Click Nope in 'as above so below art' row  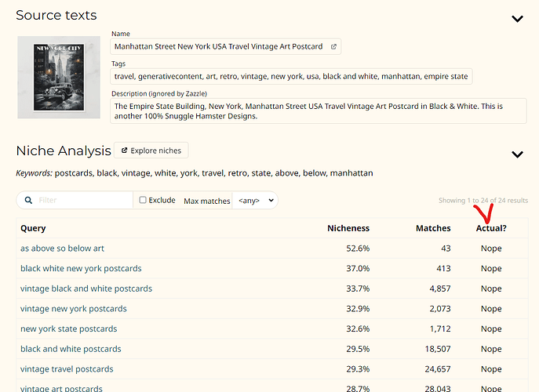pos(491,249)
